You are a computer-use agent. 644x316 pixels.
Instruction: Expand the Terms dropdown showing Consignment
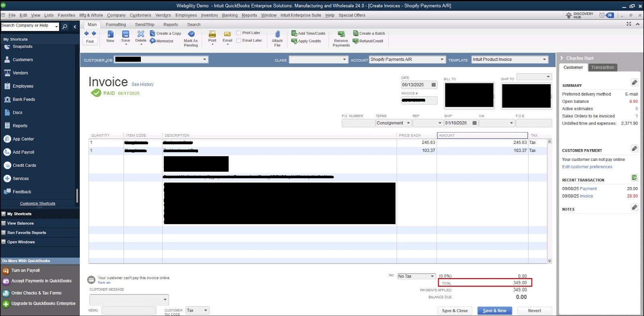[409, 123]
